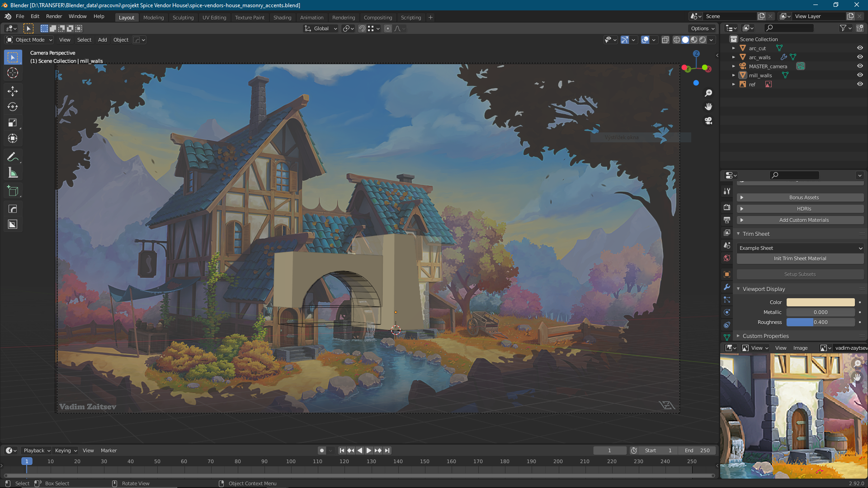
Task: Click Init Trim Sheet Material button
Action: (800, 258)
